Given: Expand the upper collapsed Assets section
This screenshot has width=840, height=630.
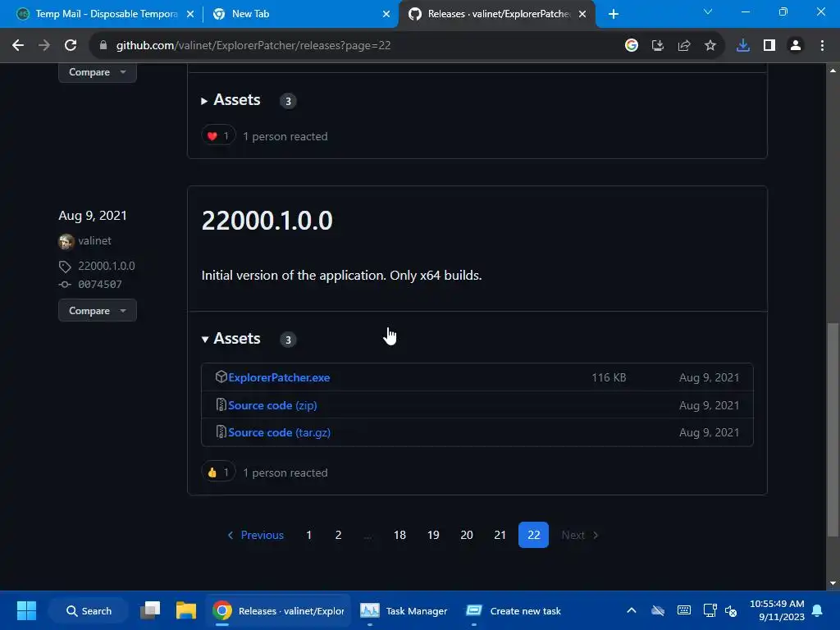Looking at the screenshot, I should pos(231,100).
